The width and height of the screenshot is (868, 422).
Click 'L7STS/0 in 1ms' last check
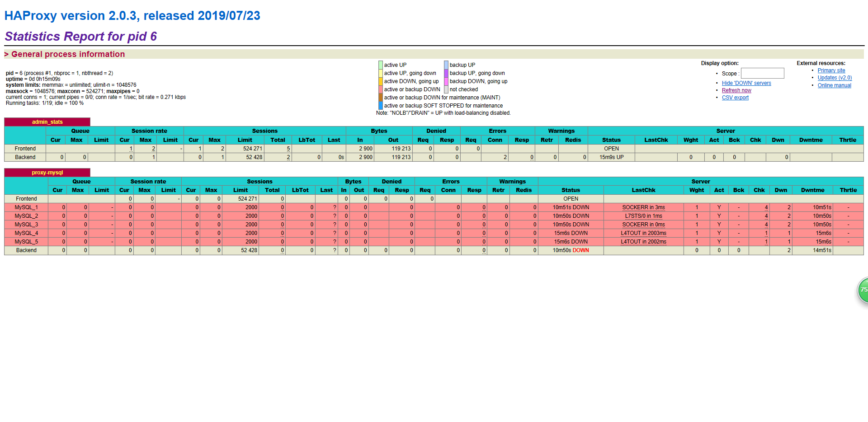(x=643, y=216)
